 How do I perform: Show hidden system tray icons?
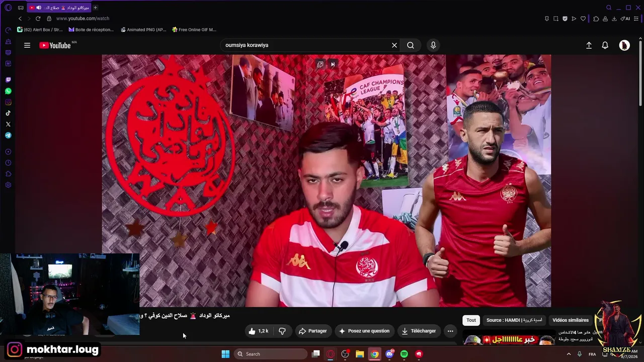(x=569, y=354)
